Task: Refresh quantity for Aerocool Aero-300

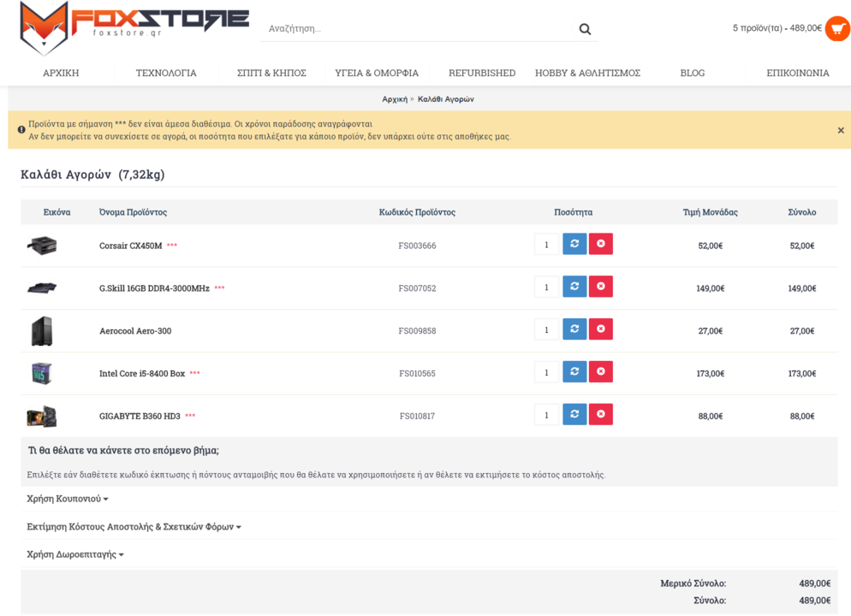Action: [574, 329]
